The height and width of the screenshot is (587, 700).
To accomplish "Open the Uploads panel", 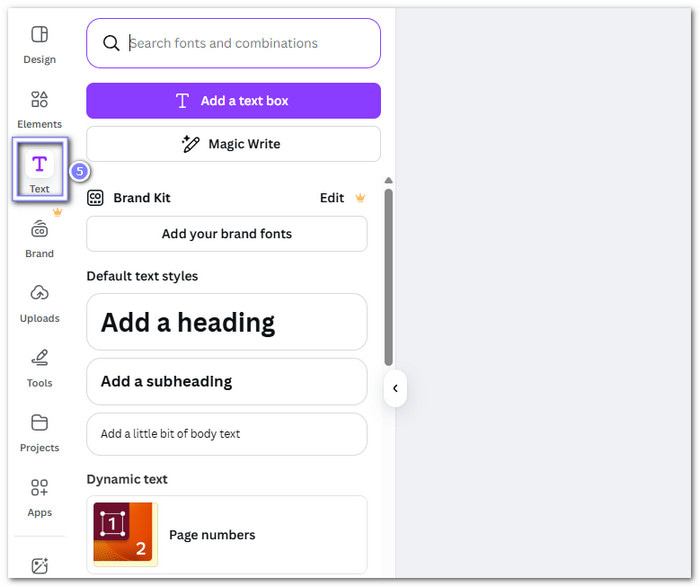I will (39, 301).
